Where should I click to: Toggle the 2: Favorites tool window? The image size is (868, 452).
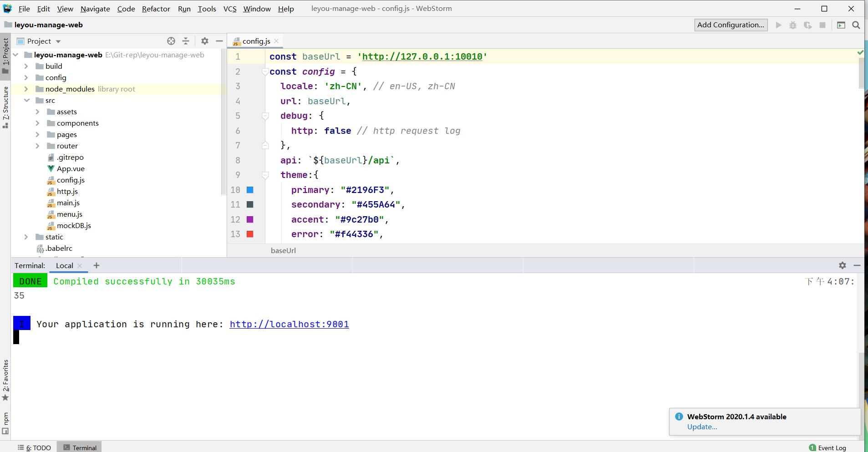click(5, 380)
